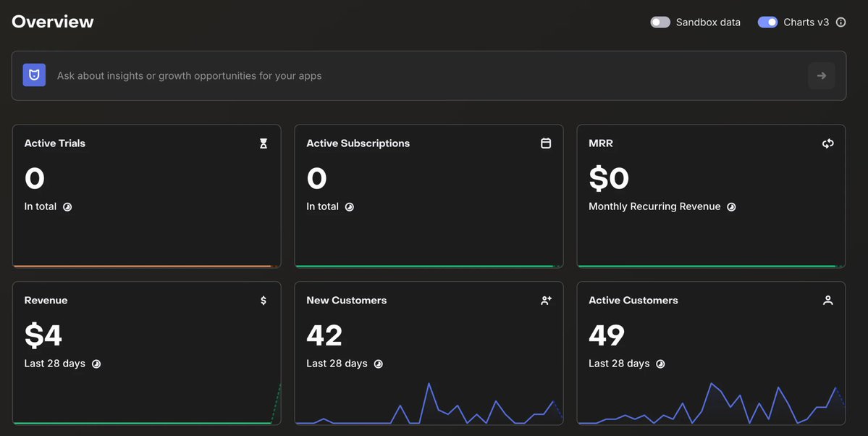This screenshot has width=868, height=436.
Task: Submit the insights question with arrow button
Action: click(822, 76)
